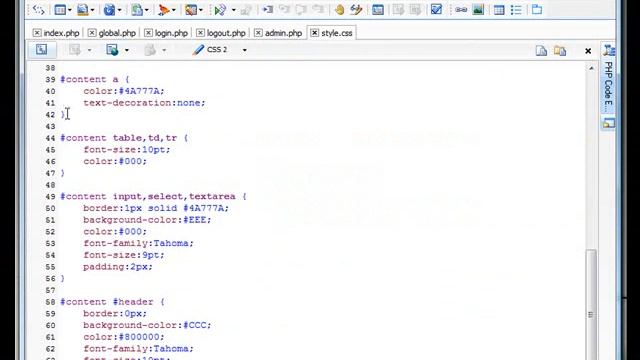The image size is (640, 360).
Task: Click the hyperlink chain toolbar icon
Action: pyautogui.click(x=461, y=9)
